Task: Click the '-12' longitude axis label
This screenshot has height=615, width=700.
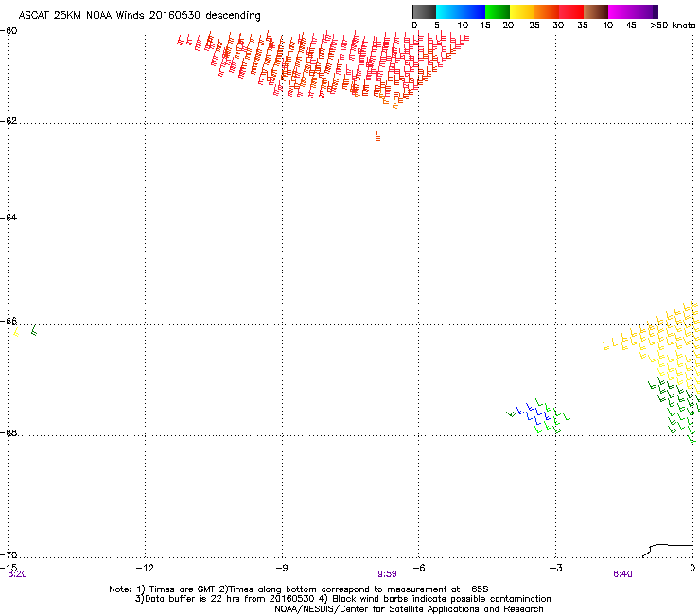Action: pyautogui.click(x=145, y=568)
